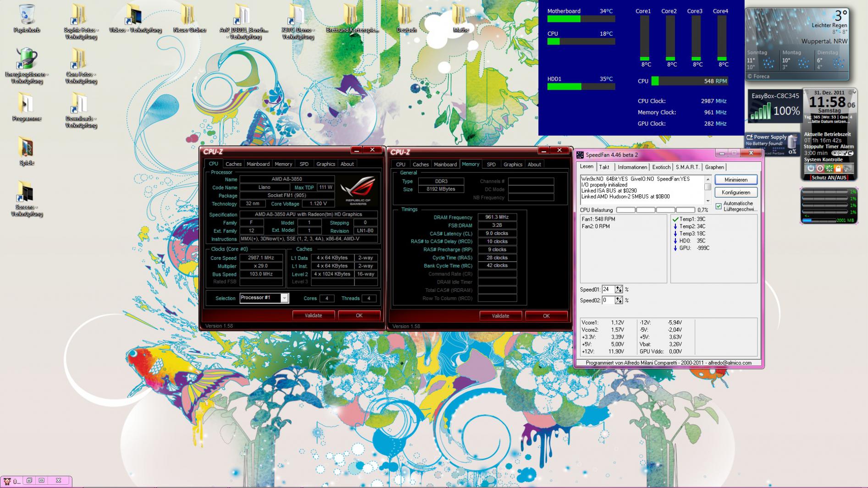The image size is (868, 488).
Task: Click the Core Speed 2987.1 MHz value
Action: tap(261, 258)
